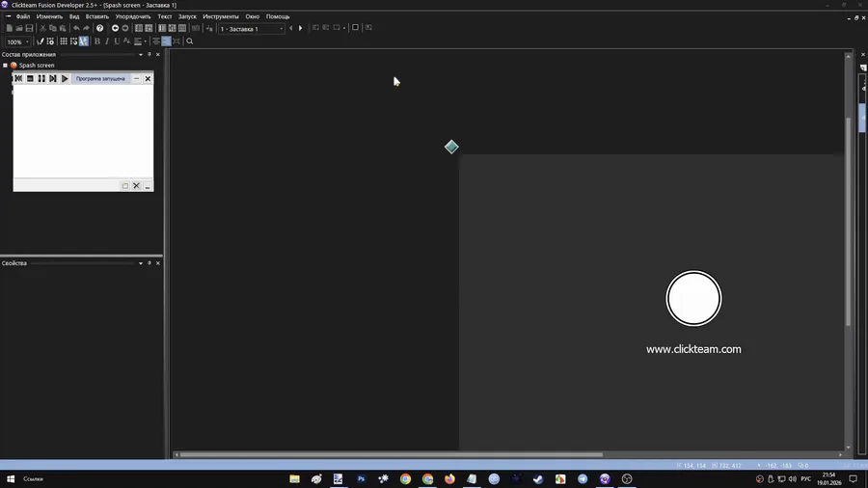Open the Вид menu
Viewport: 868px width, 488px height.
tap(74, 16)
